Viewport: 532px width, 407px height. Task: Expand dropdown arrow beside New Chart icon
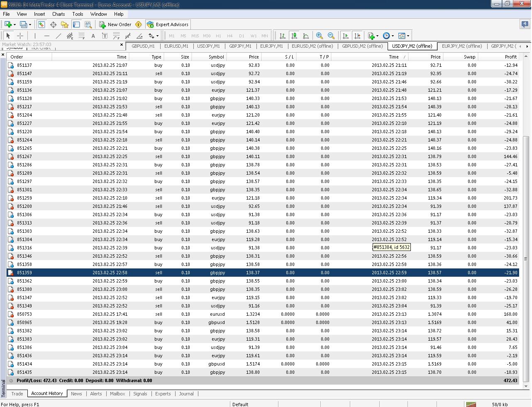[15, 24]
